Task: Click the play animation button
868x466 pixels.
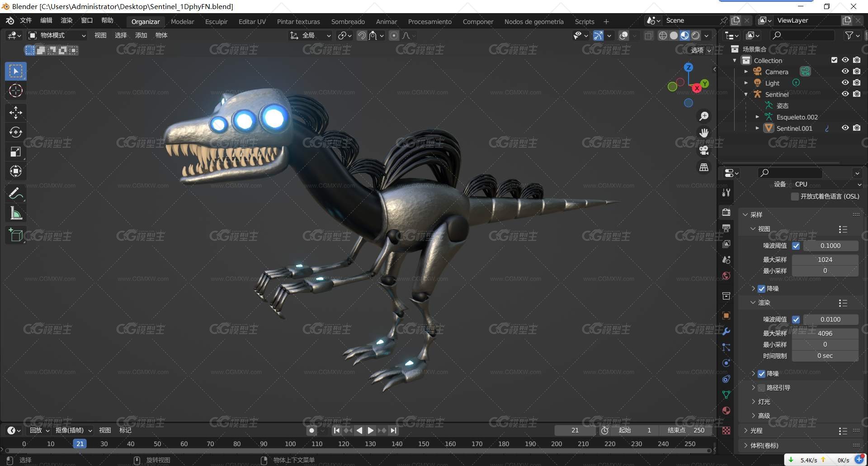Action: click(x=371, y=430)
